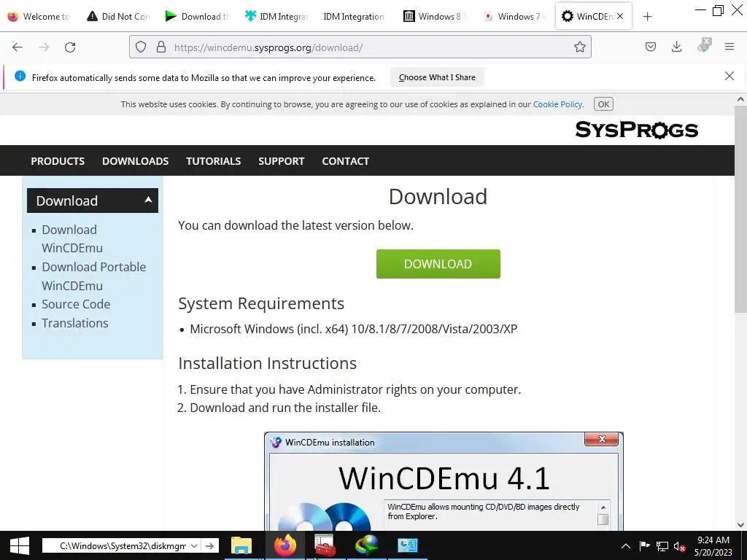Viewport: 747px width, 560px height.
Task: Click the SysProgs logo
Action: click(x=636, y=130)
